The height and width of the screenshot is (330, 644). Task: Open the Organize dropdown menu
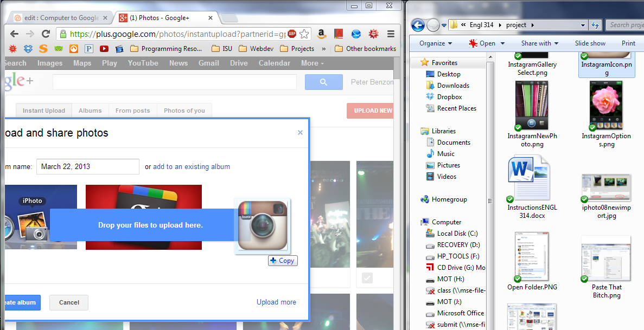click(x=436, y=43)
